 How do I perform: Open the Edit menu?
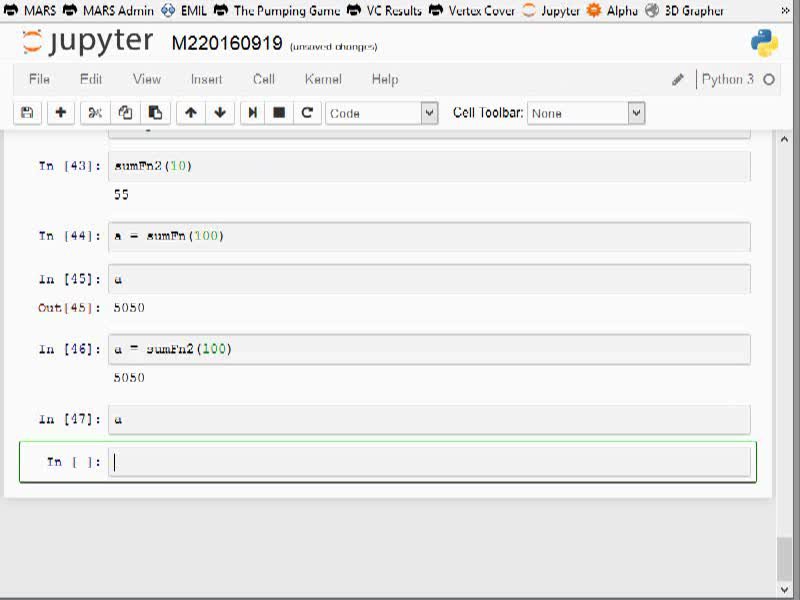91,79
